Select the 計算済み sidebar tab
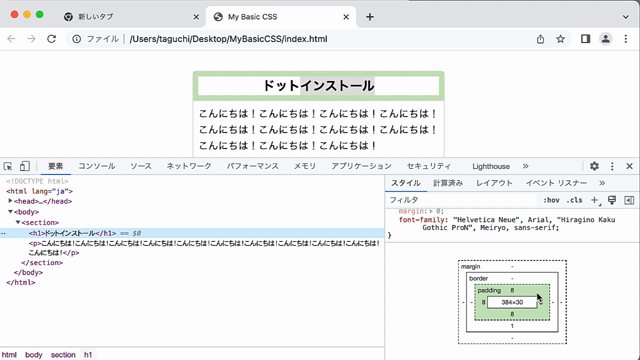This screenshot has width=640, height=360. click(448, 183)
